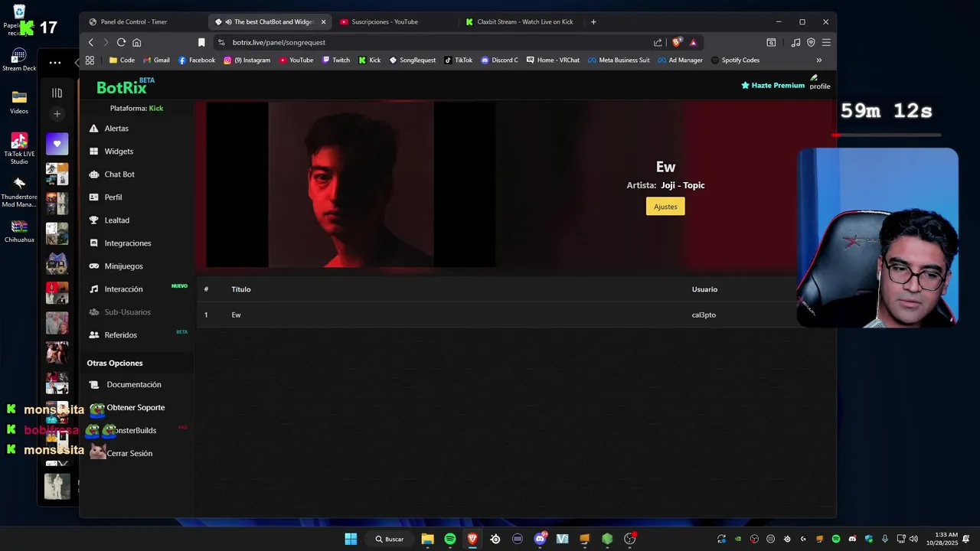The width and height of the screenshot is (980, 551).
Task: Click Cerrar Sesión to log out
Action: pos(129,453)
